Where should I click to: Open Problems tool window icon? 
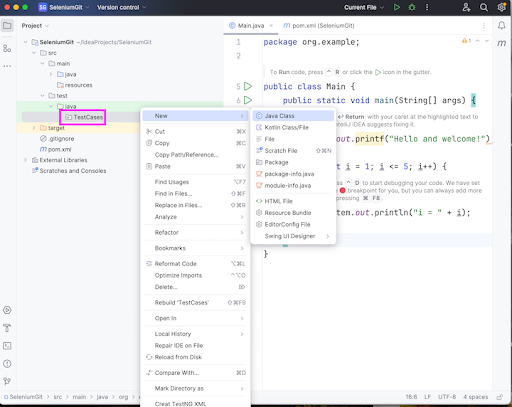[x=7, y=363]
